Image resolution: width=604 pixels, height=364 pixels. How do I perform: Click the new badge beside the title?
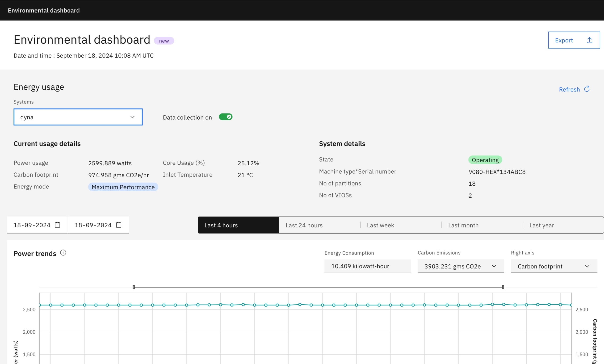(x=164, y=41)
